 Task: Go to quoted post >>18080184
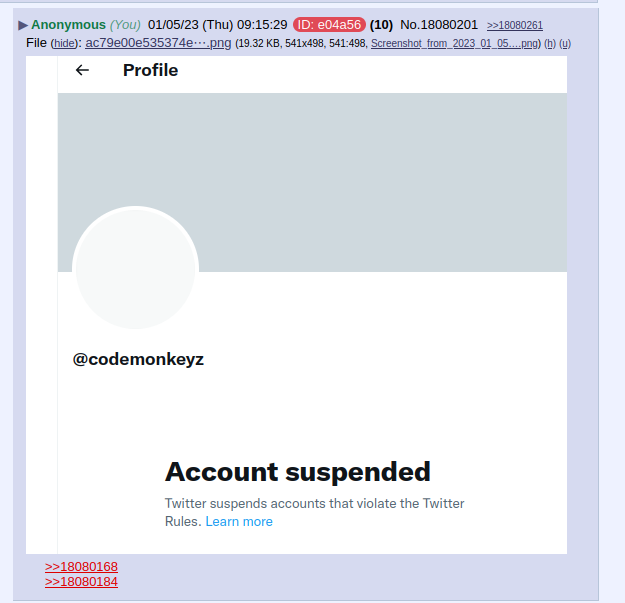[x=81, y=581]
